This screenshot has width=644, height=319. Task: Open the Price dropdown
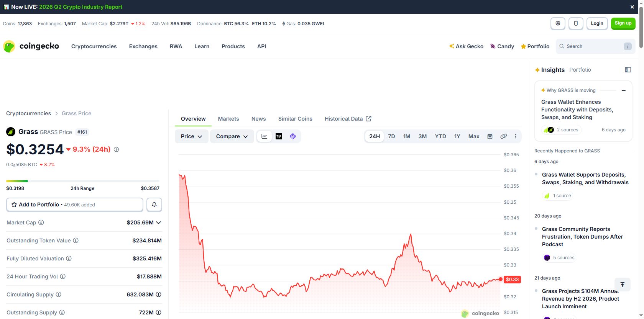tap(191, 136)
